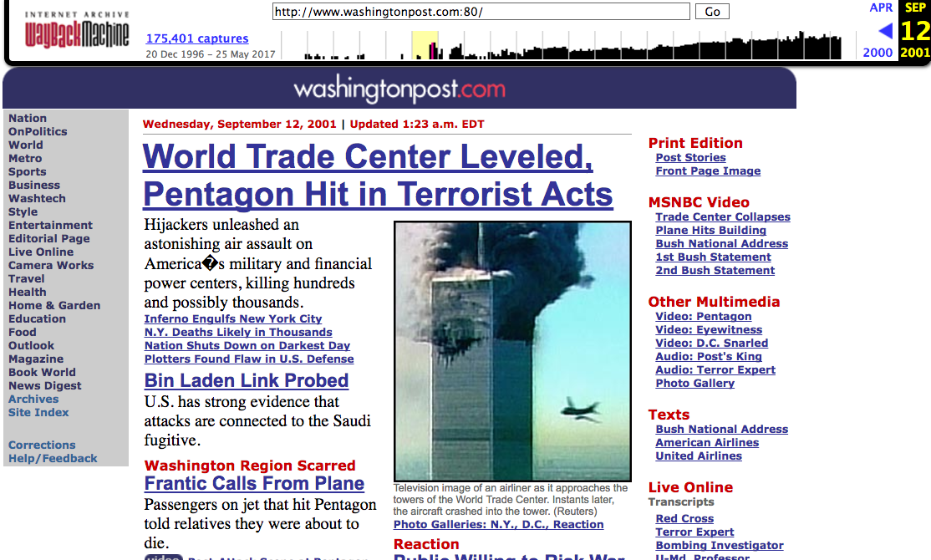Screen dimensions: 931x560
Task: Open the OnPolitics section
Action: (38, 132)
